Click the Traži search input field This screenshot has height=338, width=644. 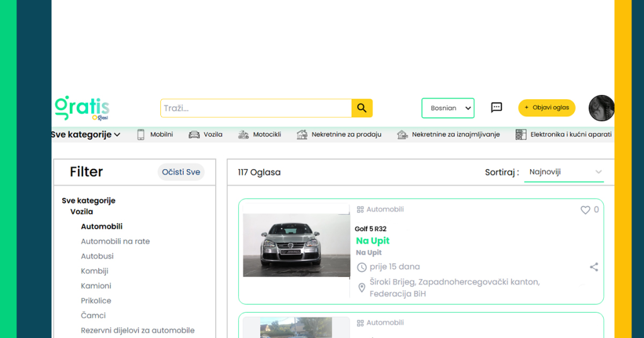(x=255, y=108)
